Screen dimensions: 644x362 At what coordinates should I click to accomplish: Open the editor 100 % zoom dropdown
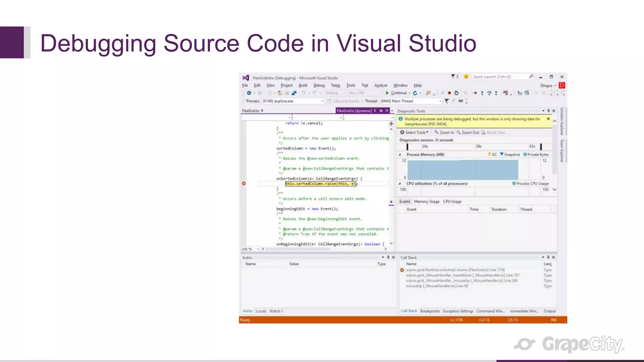tap(258, 249)
